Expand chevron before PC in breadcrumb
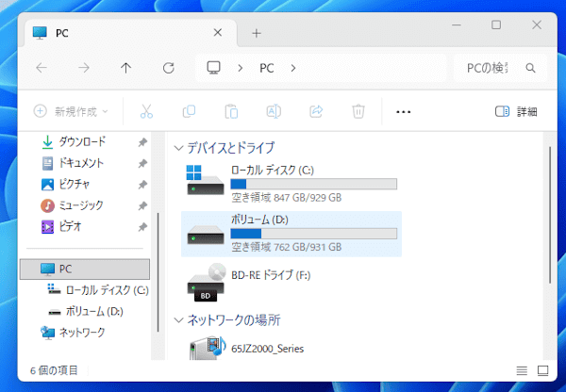The width and height of the screenshot is (566, 392). (x=240, y=68)
